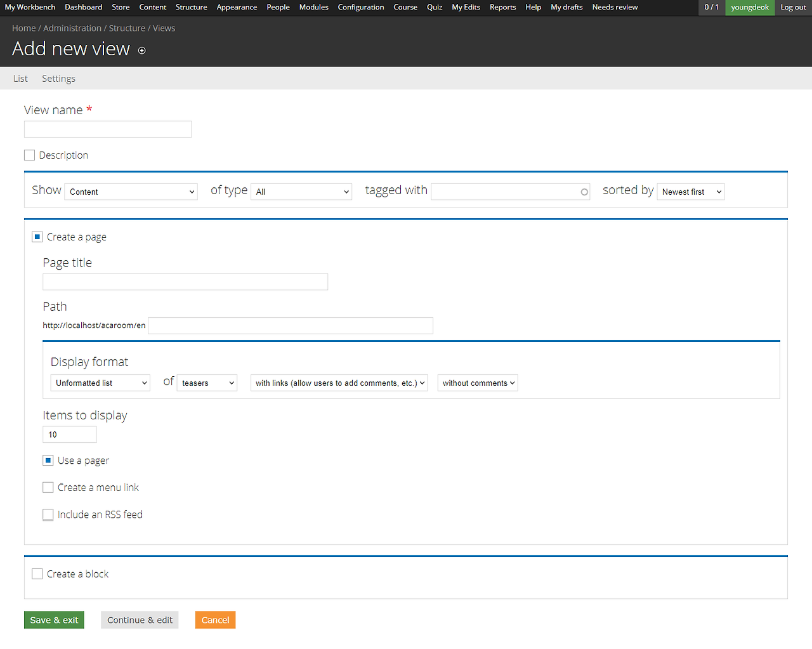812x649 pixels.
Task: Open the sorted by Newest first dropdown
Action: click(x=691, y=192)
